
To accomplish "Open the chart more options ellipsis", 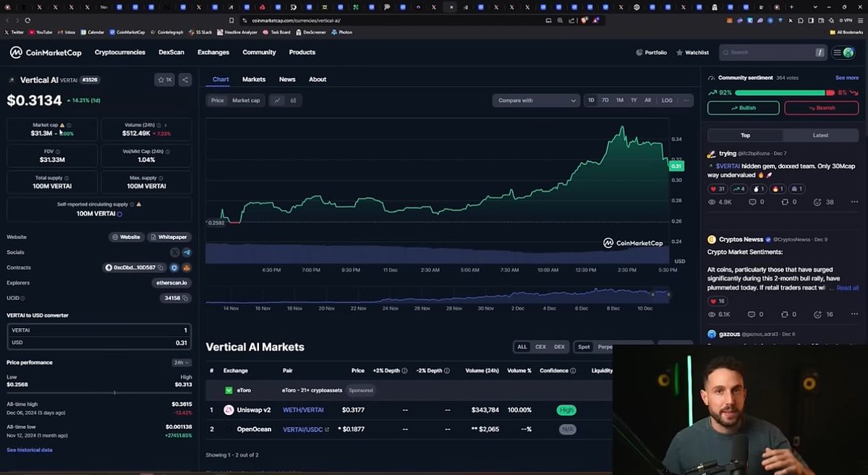I will click(686, 100).
